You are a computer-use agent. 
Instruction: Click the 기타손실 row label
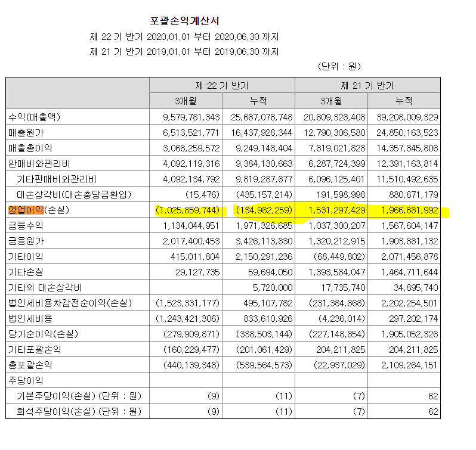pos(26,272)
